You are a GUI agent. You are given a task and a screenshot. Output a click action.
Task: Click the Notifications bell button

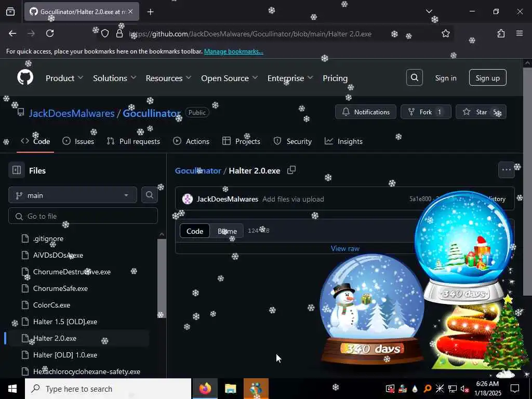coord(365,112)
